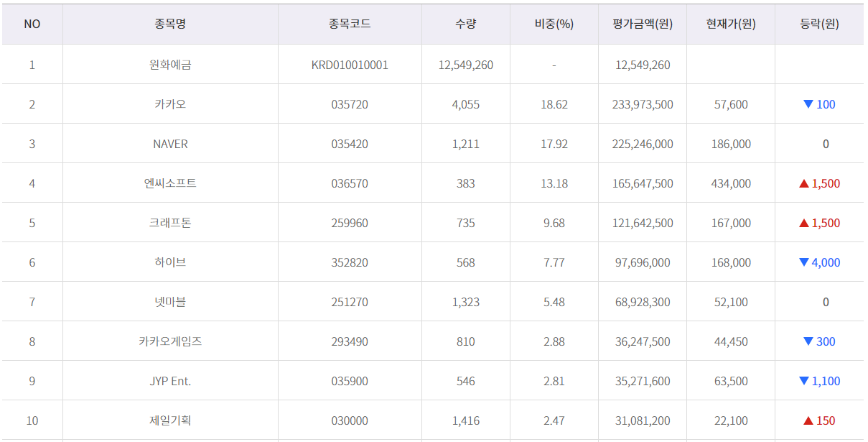Click the blue down change 1,100

(x=819, y=381)
